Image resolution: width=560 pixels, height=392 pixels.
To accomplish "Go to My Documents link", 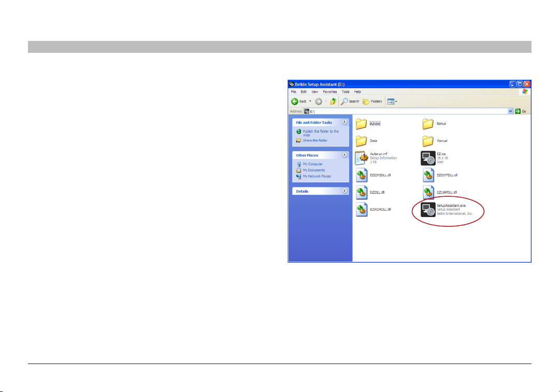I will [x=313, y=170].
